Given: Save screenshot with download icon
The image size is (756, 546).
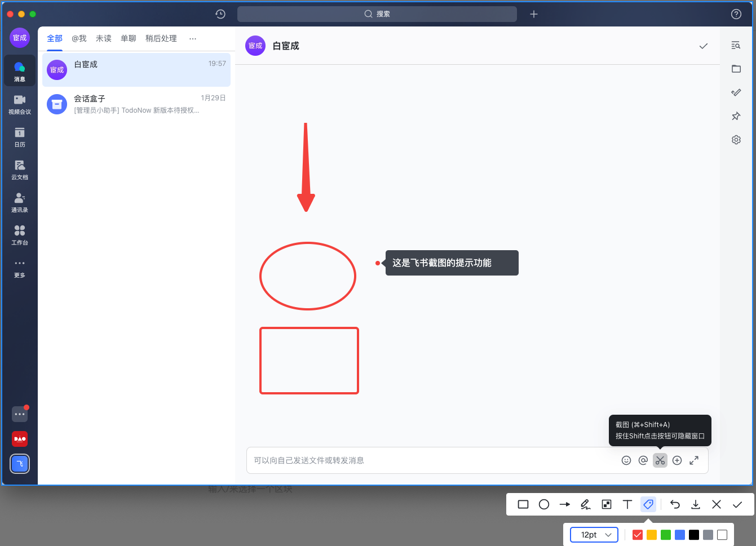Looking at the screenshot, I should click(x=696, y=504).
